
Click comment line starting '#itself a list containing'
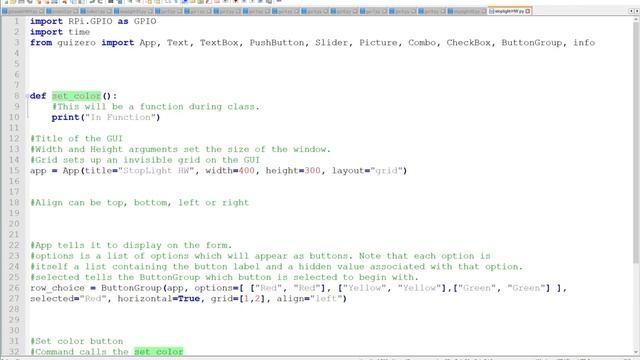pos(276,267)
